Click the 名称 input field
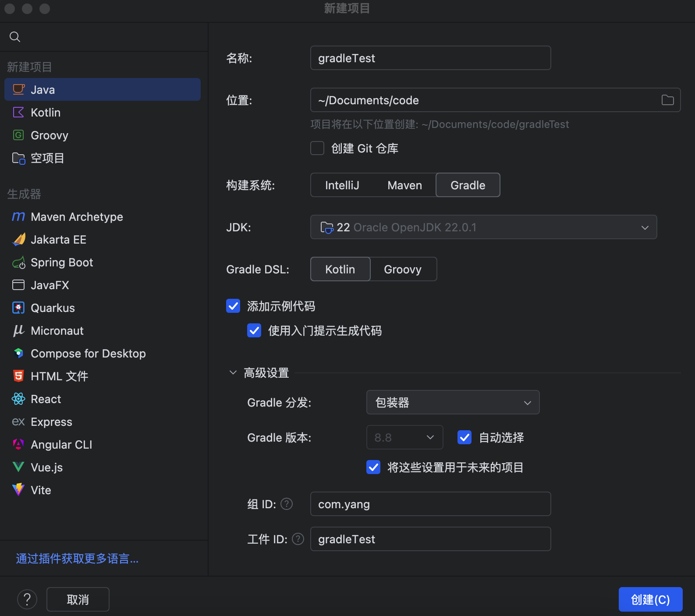This screenshot has height=616, width=695. click(430, 58)
